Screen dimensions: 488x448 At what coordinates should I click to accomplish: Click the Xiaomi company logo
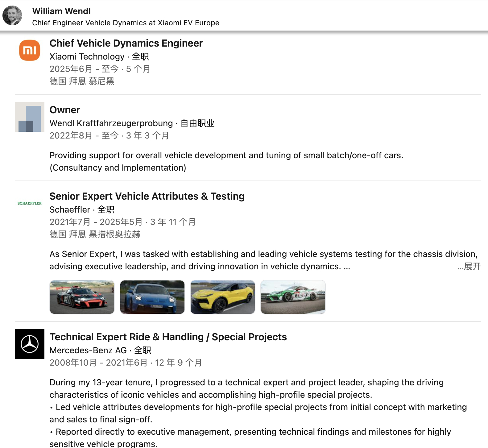30,50
